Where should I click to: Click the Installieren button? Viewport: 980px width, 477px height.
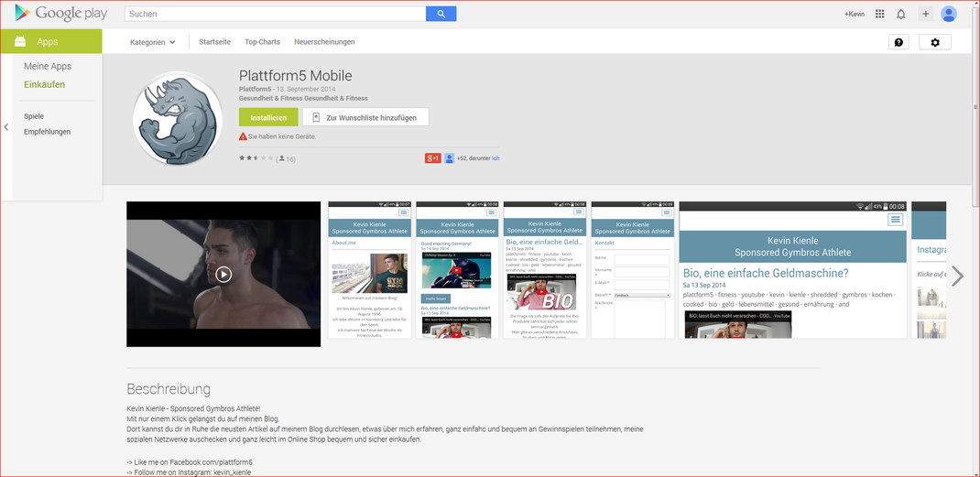click(x=268, y=117)
